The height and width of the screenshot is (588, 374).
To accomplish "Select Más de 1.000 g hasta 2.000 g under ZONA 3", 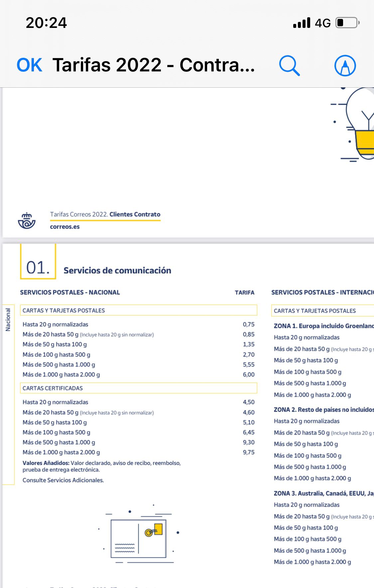I will click(312, 562).
